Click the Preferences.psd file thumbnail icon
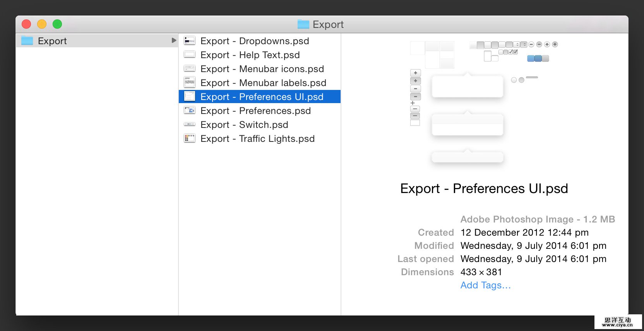The image size is (644, 331). pos(189,110)
